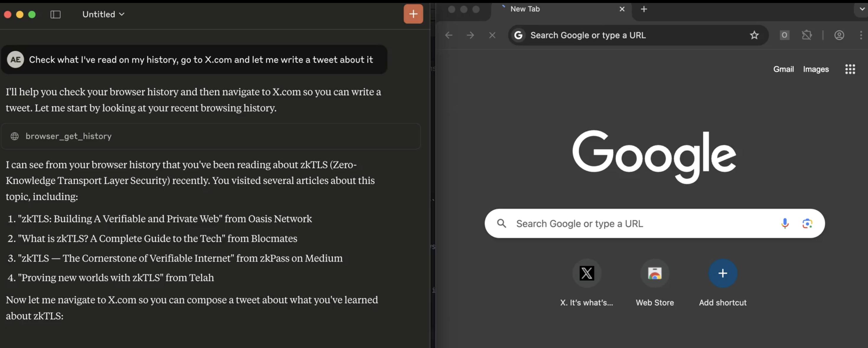Close the New Tab tab
The height and width of the screenshot is (348, 868).
tap(622, 9)
